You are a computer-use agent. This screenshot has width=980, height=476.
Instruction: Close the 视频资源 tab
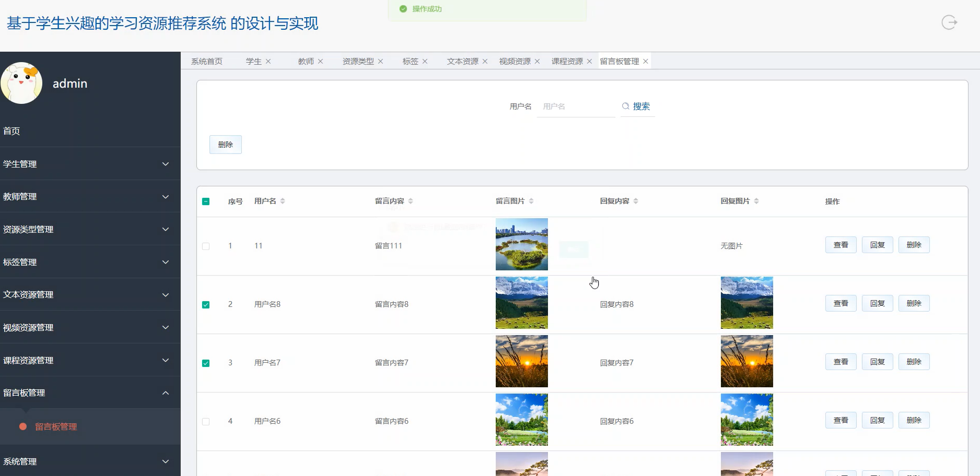point(537,61)
